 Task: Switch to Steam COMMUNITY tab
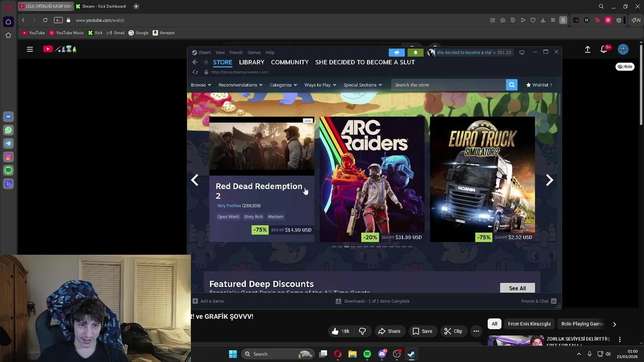[290, 62]
